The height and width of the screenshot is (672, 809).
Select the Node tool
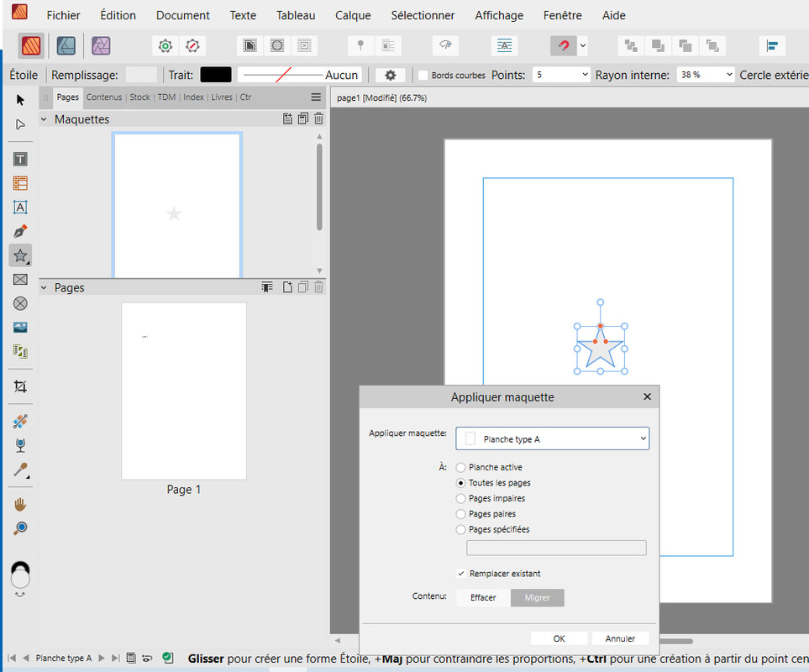(20, 124)
